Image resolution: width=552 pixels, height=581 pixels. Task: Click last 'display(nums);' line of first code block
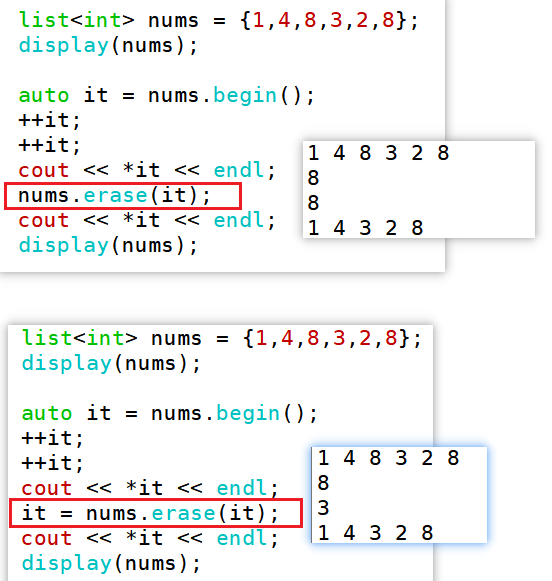tap(108, 246)
